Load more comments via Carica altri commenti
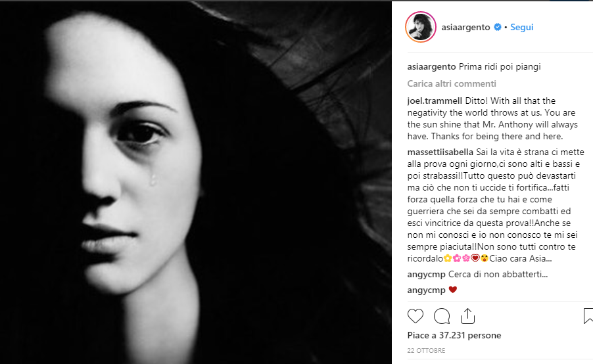This screenshot has height=364, width=593. 452,83
